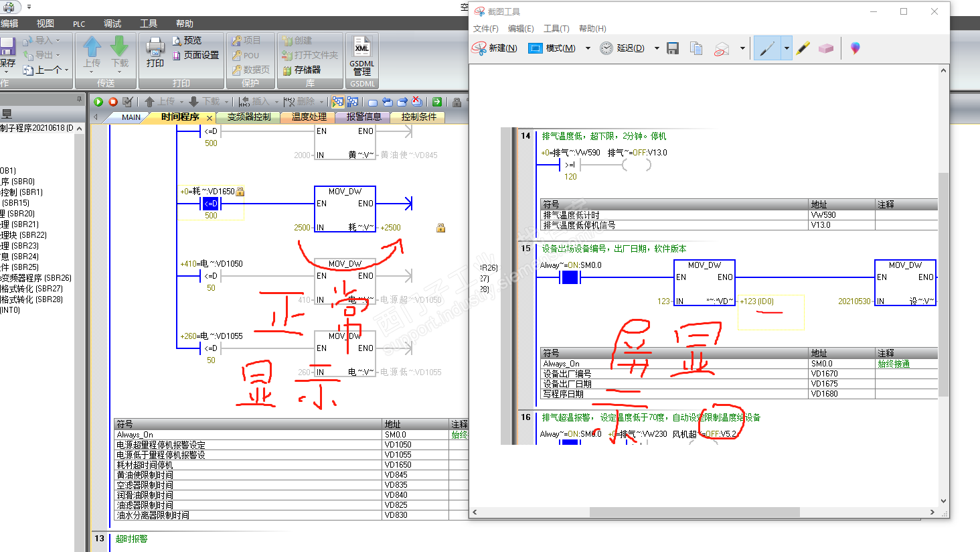This screenshot has height=552, width=980.
Task: Pin the project tree panel
Action: tap(79, 99)
